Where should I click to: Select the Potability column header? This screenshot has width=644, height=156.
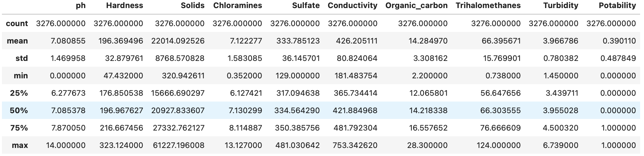617,5
